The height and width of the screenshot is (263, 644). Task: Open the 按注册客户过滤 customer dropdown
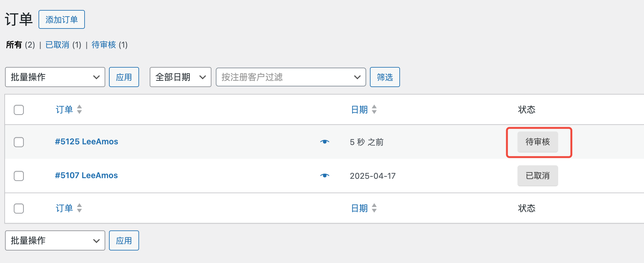(291, 77)
